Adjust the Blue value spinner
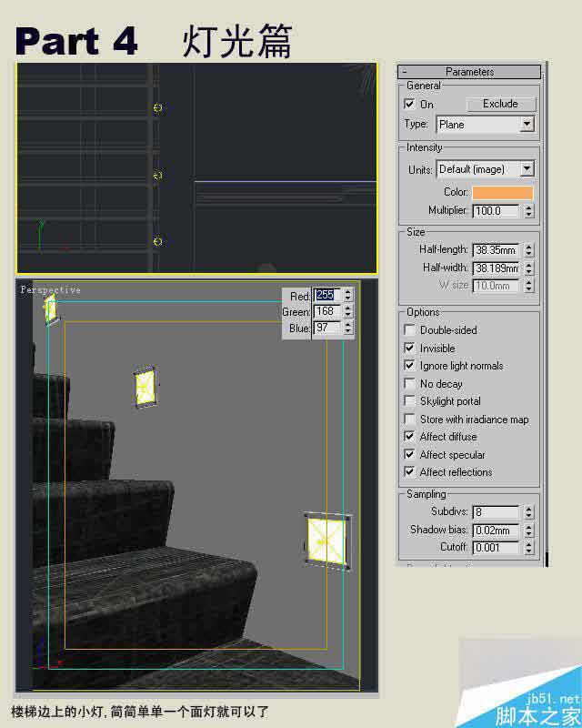This screenshot has width=582, height=728. pos(348,328)
